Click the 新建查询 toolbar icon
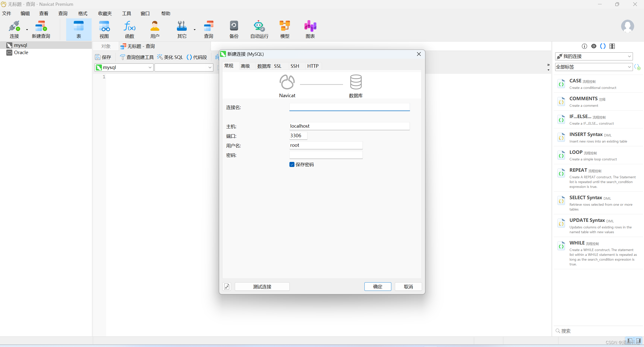This screenshot has height=347, width=644. [x=41, y=29]
